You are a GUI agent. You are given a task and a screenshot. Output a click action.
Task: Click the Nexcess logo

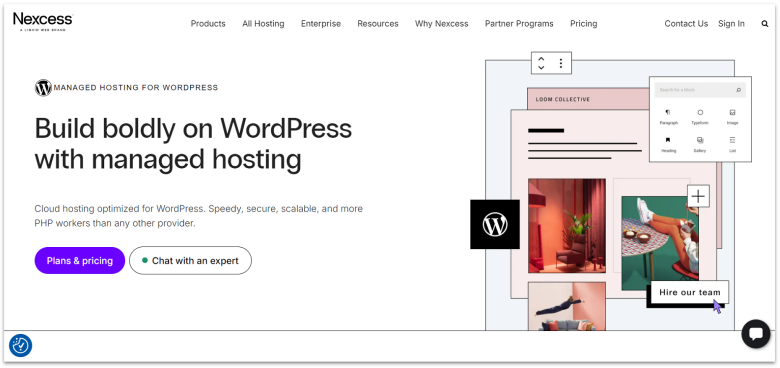coord(43,22)
